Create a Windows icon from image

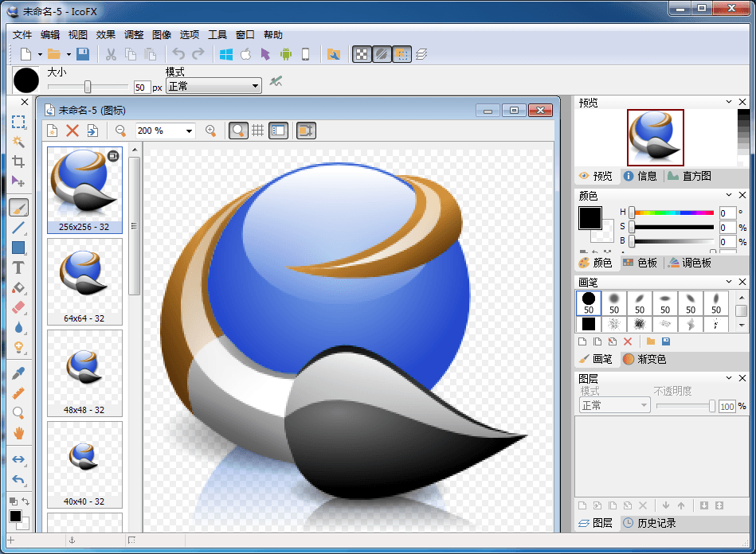pyautogui.click(x=226, y=54)
